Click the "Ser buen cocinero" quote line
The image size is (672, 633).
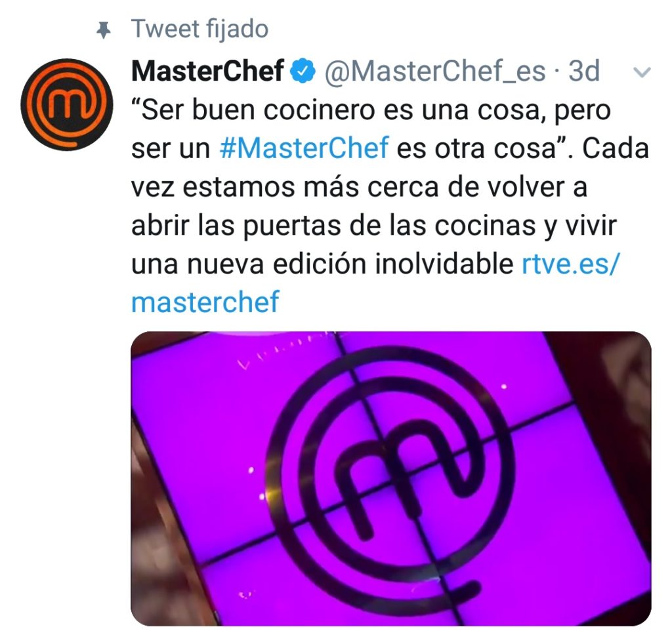(371, 110)
